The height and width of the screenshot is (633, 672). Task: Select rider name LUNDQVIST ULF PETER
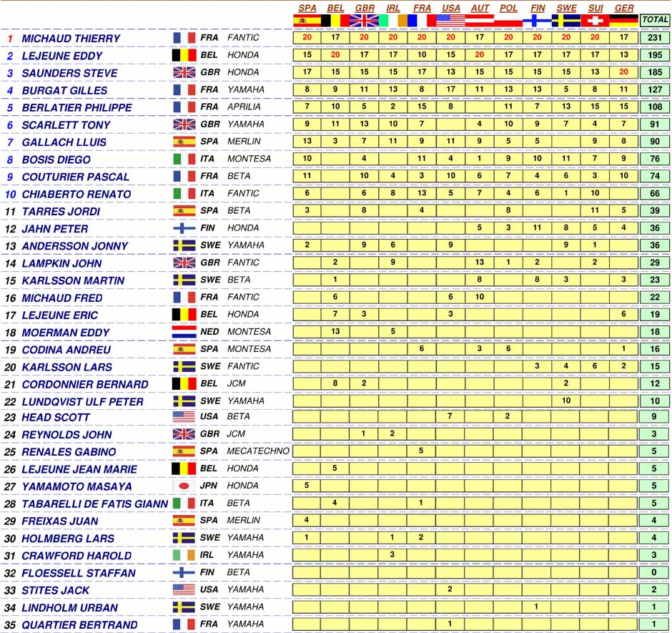click(x=82, y=402)
